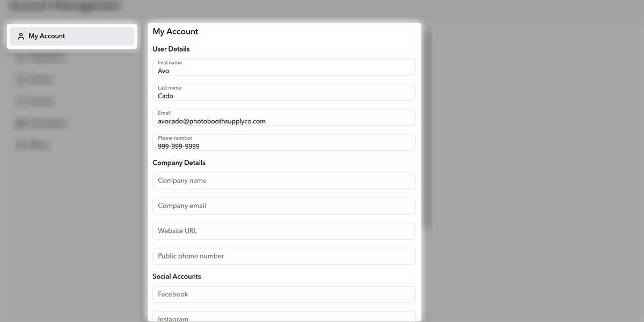Click the person icon beside My Account

[21, 36]
